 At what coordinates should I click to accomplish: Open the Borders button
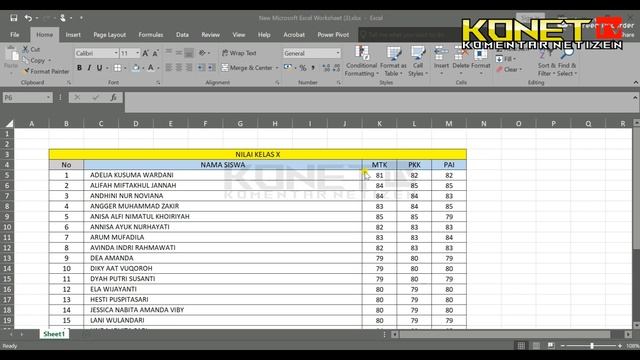point(118,68)
